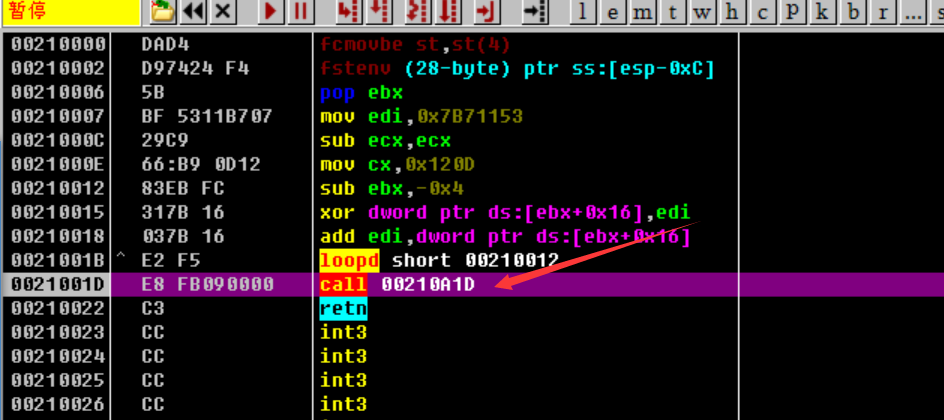This screenshot has width=944, height=420.
Task: Click the restart program rewind icon
Action: click(x=193, y=12)
